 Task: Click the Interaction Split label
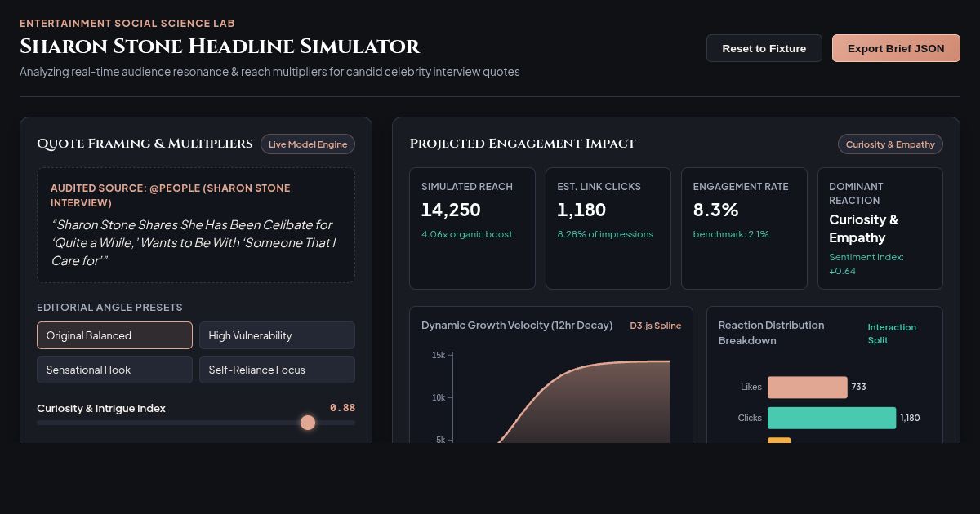click(892, 334)
